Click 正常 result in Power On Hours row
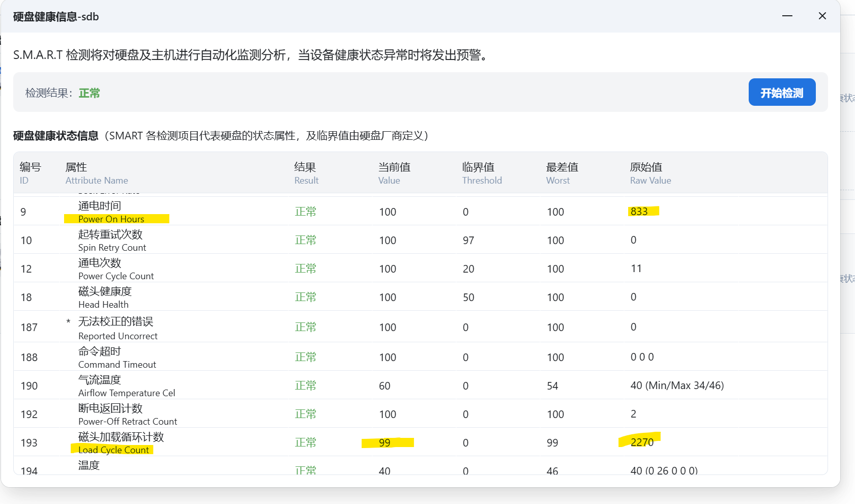Image resolution: width=855 pixels, height=504 pixels. [x=306, y=212]
